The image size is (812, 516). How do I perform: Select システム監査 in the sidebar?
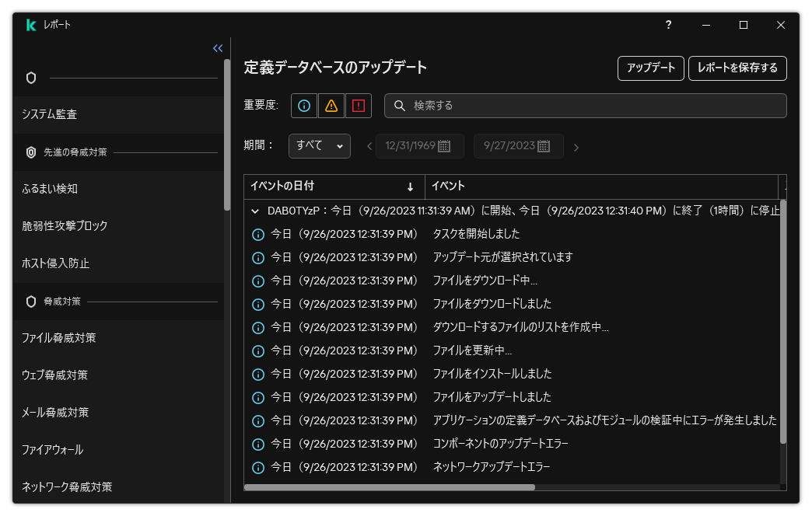point(51,113)
